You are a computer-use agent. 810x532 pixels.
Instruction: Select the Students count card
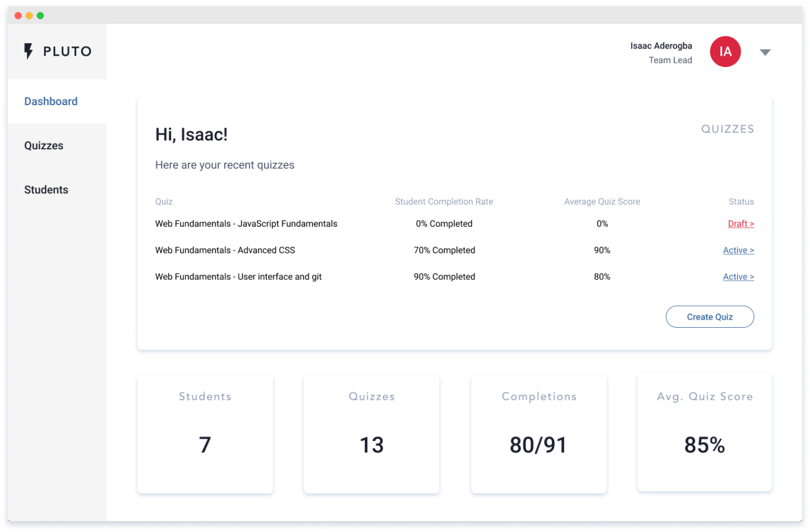(205, 434)
